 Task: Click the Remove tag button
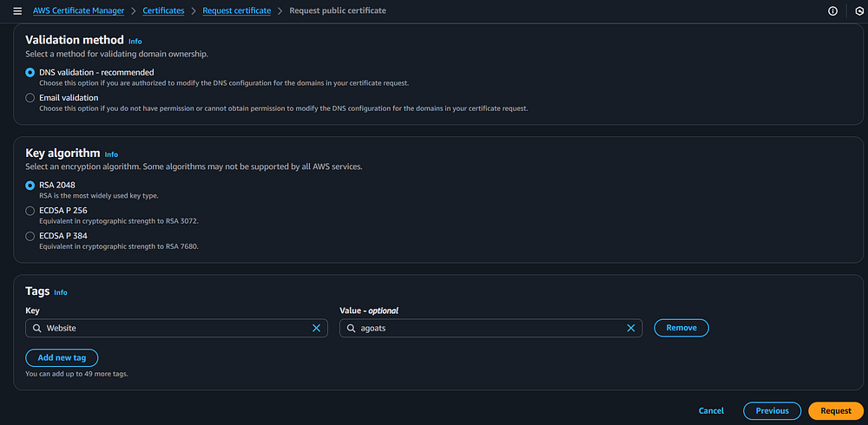point(681,328)
